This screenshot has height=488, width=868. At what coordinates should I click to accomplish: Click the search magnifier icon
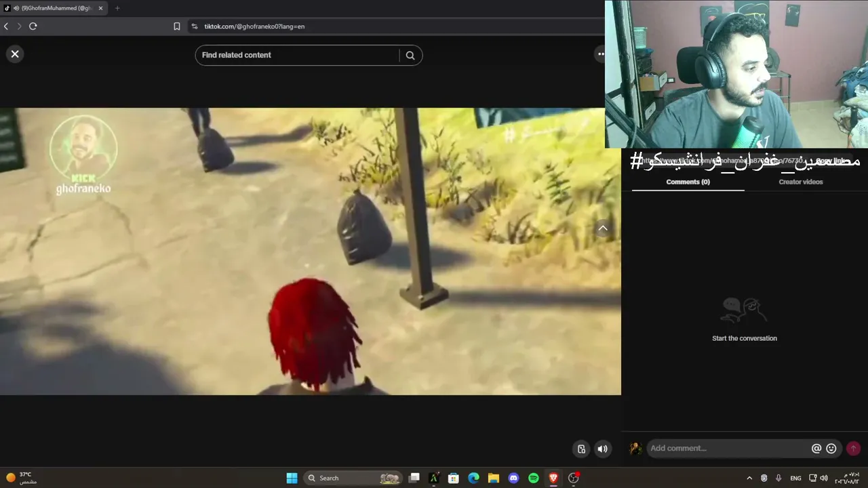pos(410,56)
